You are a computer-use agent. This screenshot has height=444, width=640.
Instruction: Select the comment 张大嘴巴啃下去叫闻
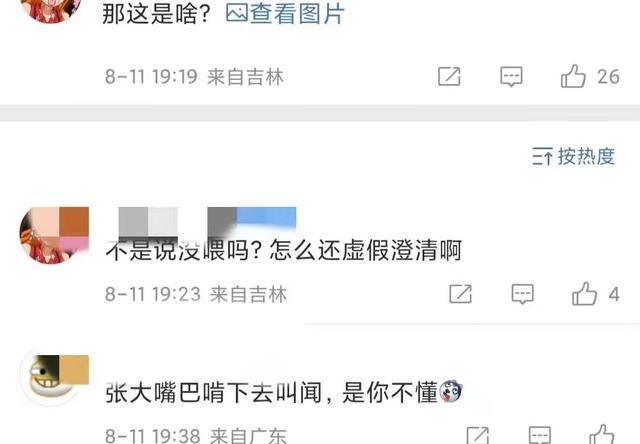284,392
